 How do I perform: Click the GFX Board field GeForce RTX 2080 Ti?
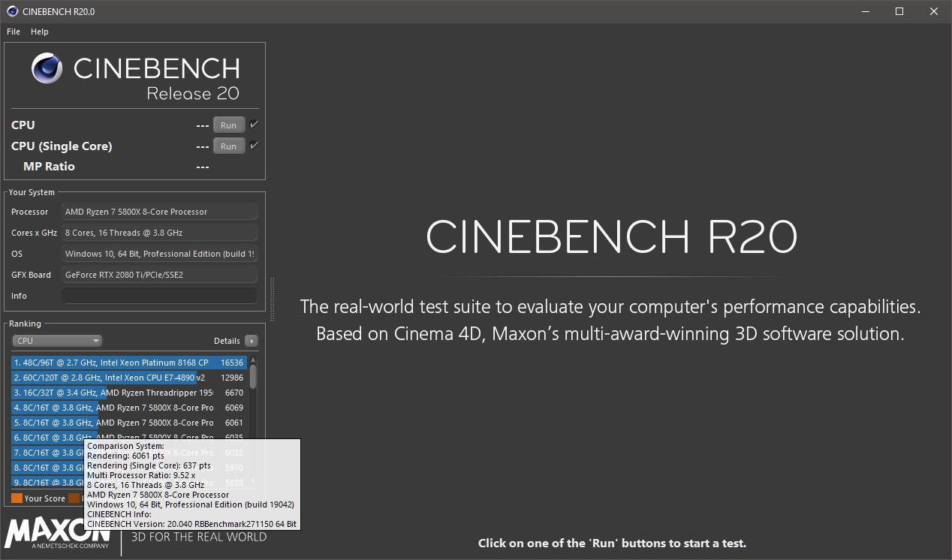159,275
